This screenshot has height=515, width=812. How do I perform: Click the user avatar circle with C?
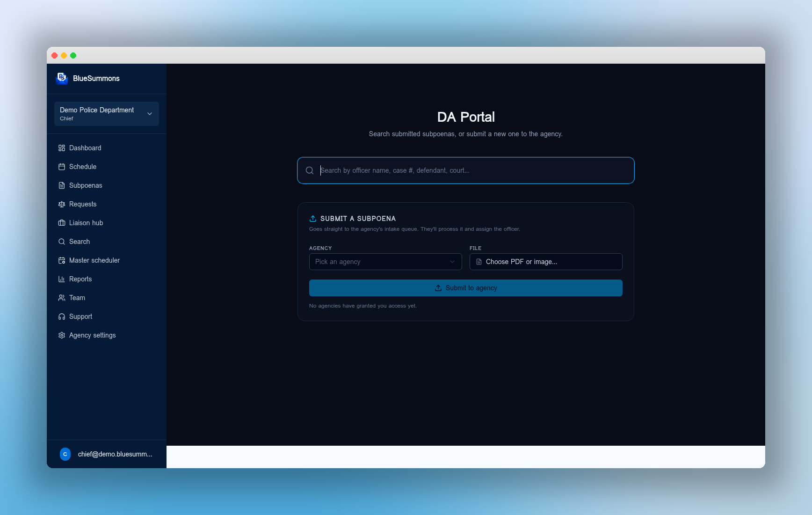click(65, 454)
